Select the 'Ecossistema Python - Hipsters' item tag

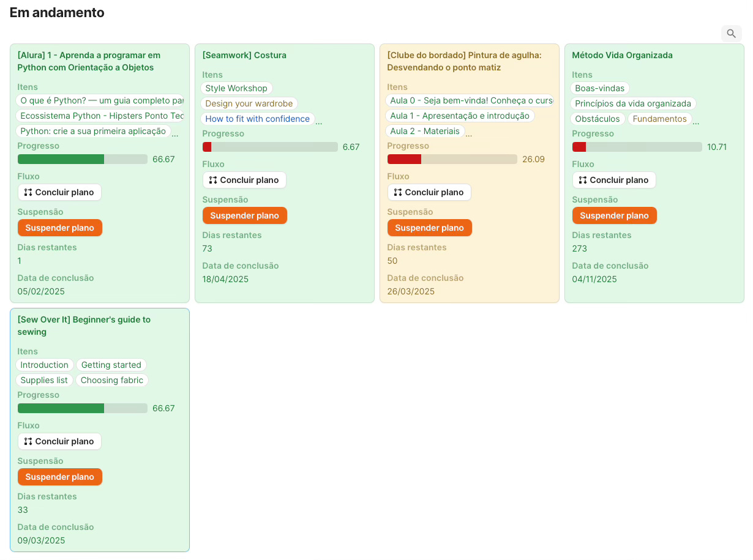coord(100,116)
